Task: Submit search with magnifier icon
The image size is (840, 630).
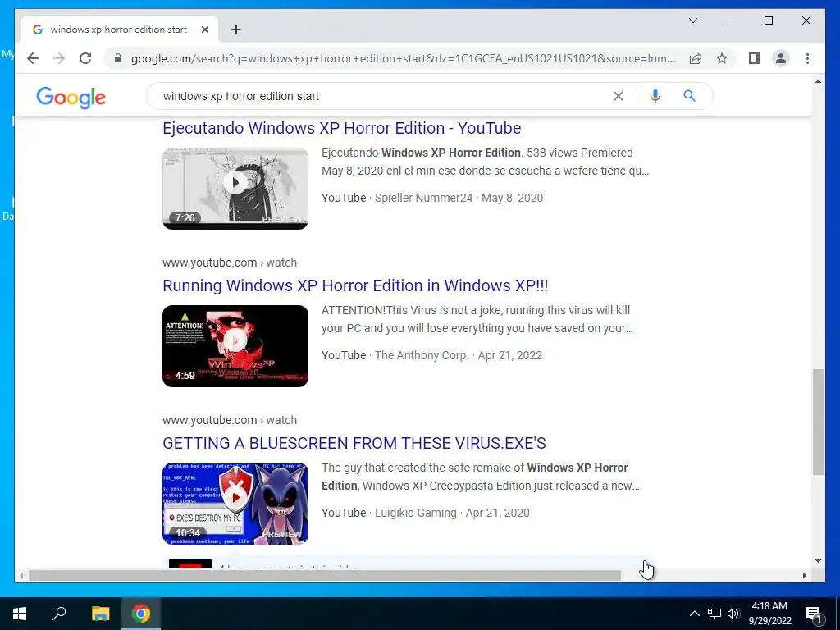Action: (x=689, y=96)
